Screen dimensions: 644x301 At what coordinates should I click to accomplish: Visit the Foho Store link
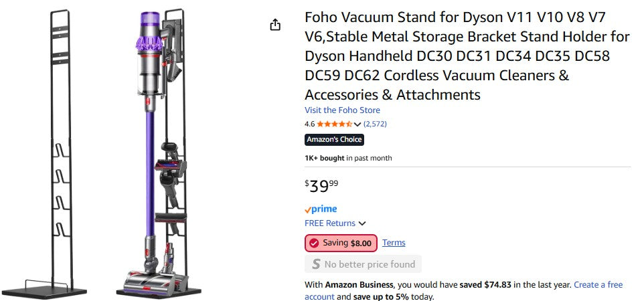click(x=342, y=110)
